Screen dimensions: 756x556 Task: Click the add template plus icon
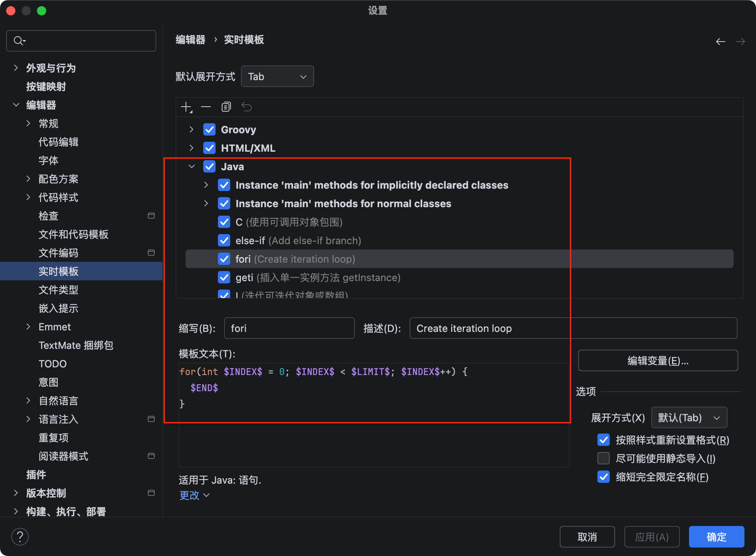coord(186,107)
